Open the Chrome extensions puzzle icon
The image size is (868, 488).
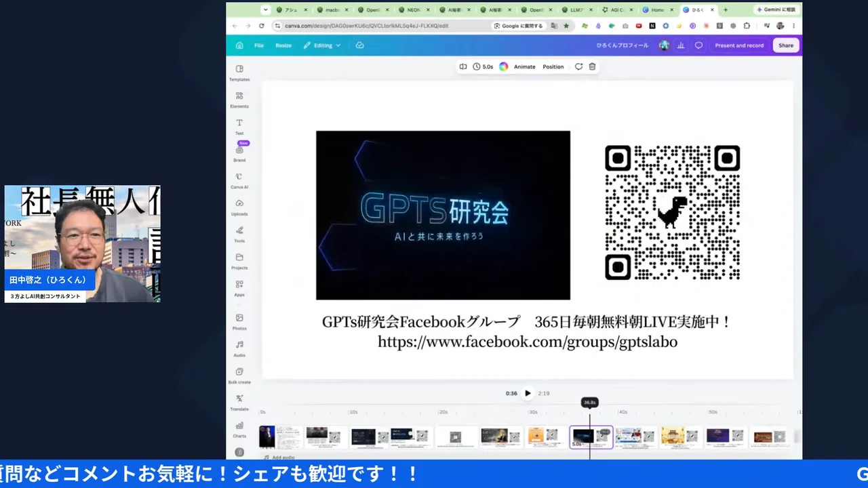(747, 26)
